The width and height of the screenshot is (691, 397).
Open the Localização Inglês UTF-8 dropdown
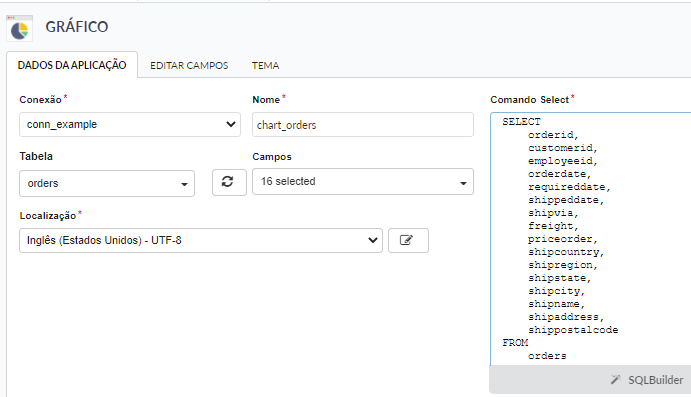201,240
